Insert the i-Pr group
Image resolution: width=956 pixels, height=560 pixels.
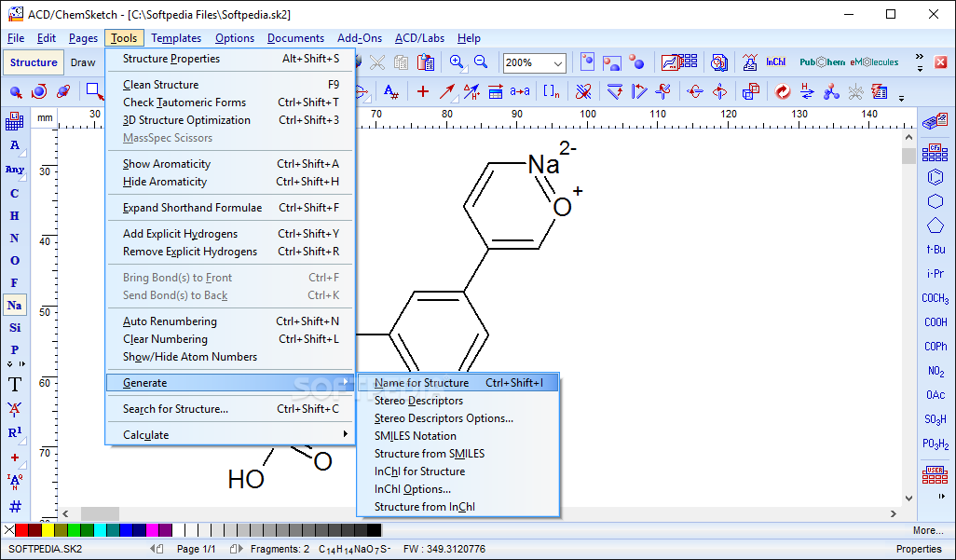(936, 274)
